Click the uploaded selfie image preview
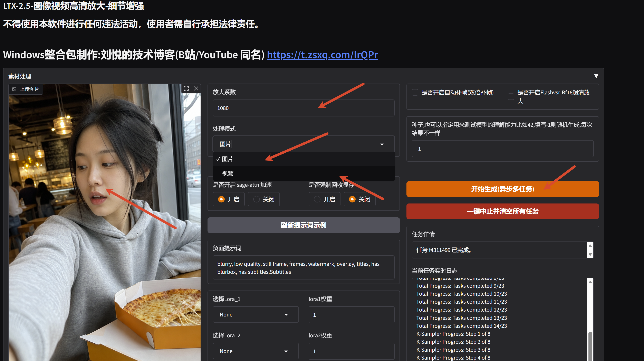644x361 pixels. tap(105, 222)
